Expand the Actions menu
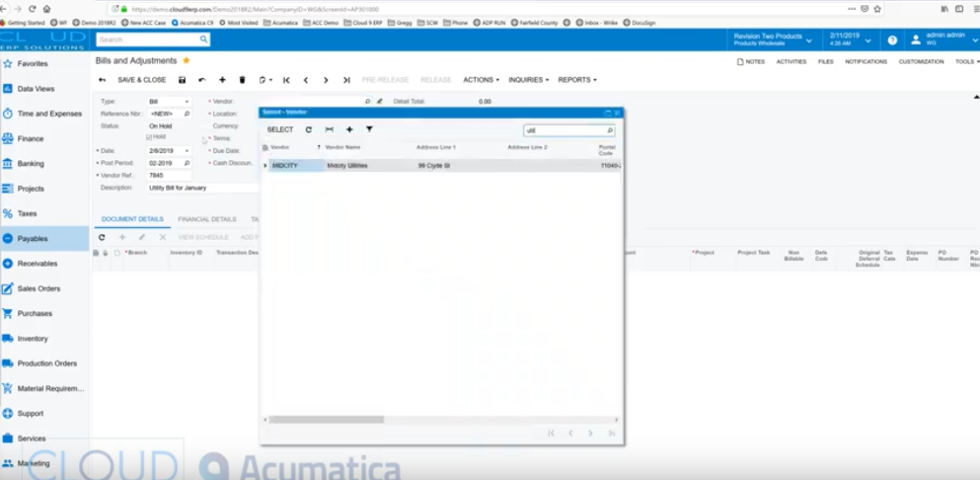 pos(481,80)
